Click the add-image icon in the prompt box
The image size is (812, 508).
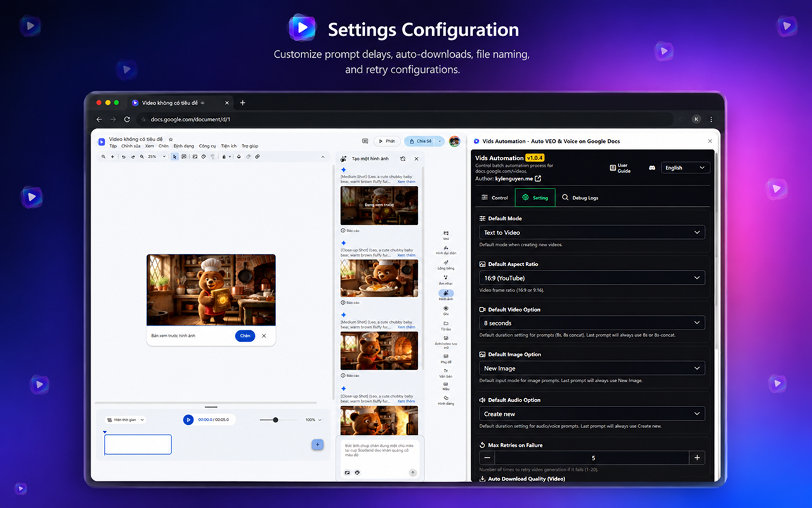click(x=347, y=472)
